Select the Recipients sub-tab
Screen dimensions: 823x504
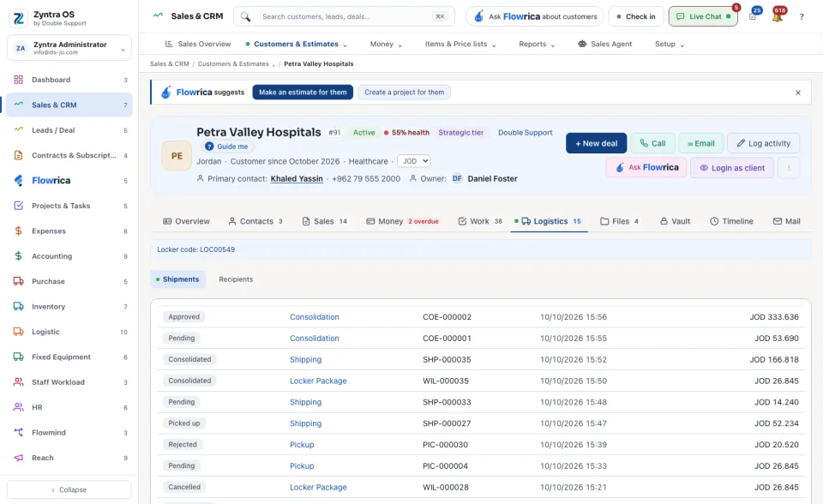(x=236, y=279)
